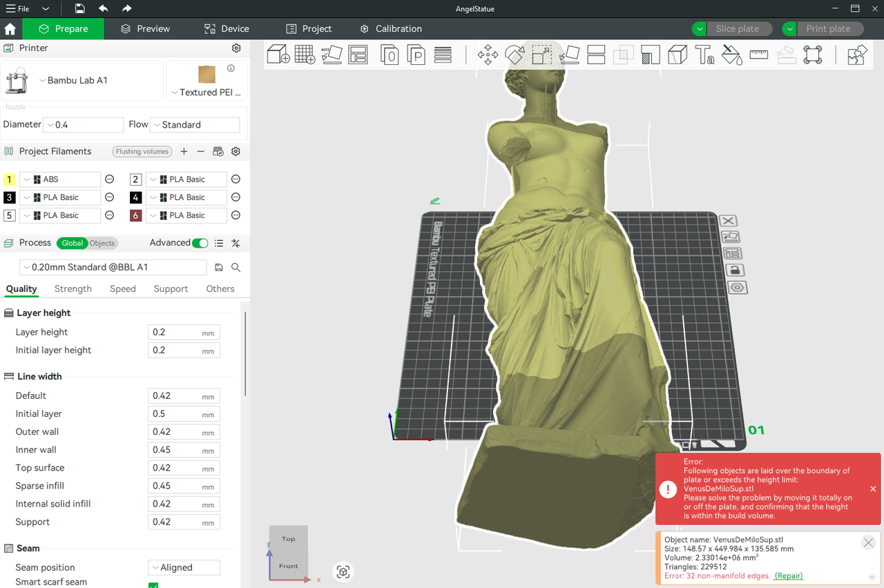884x588 pixels.
Task: Click the Undo arrow
Action: [x=103, y=9]
